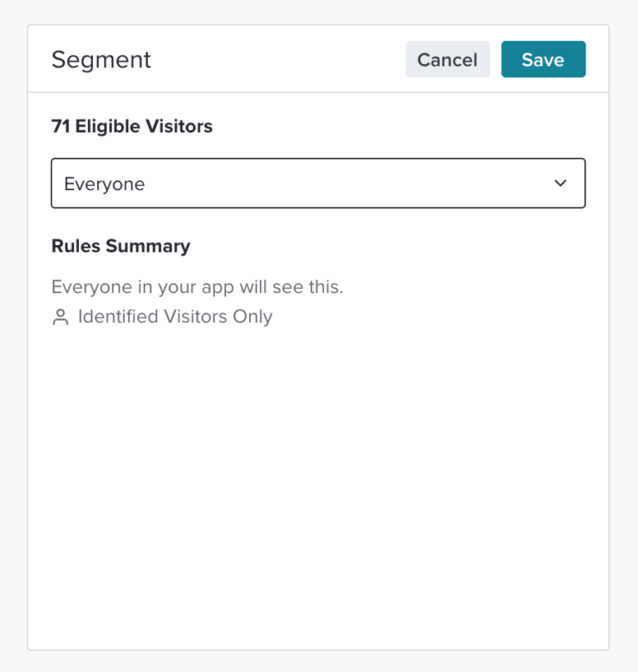The width and height of the screenshot is (638, 672).
Task: Save the segment configuration
Action: (x=542, y=59)
